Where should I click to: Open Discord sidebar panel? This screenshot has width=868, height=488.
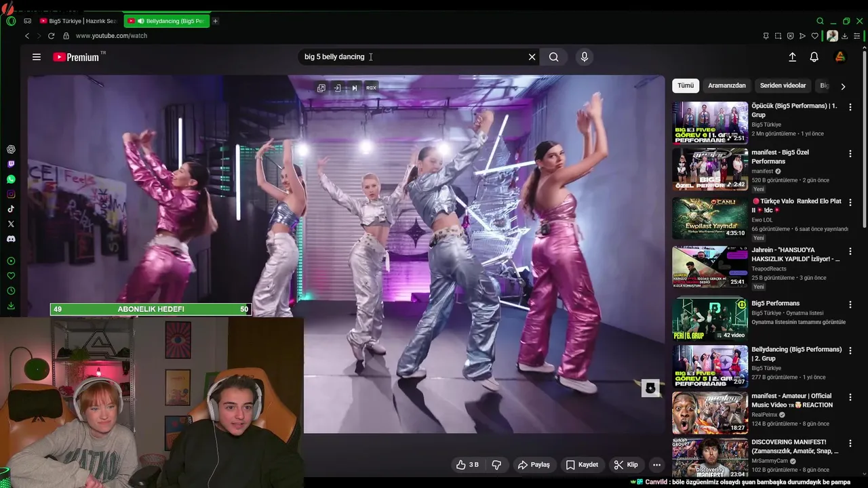[11, 239]
